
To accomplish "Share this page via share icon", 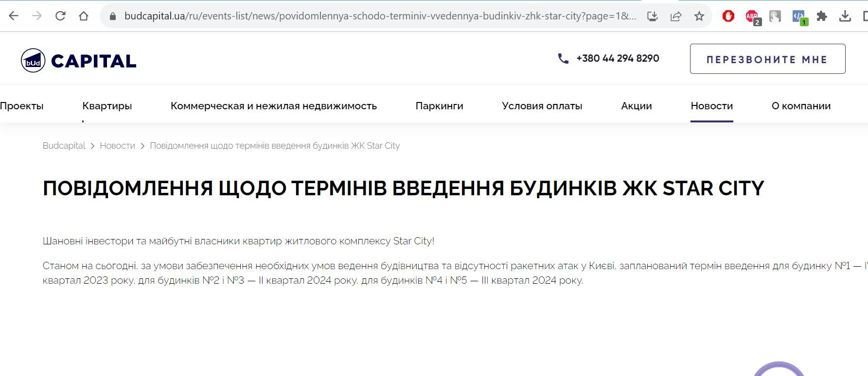I will (x=676, y=16).
